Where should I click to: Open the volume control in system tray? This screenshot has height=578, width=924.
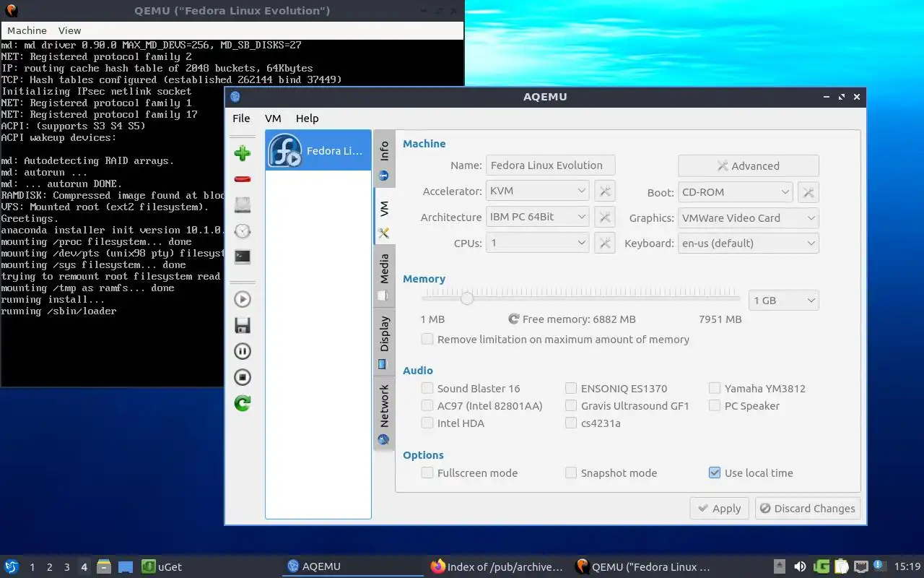pyautogui.click(x=800, y=566)
